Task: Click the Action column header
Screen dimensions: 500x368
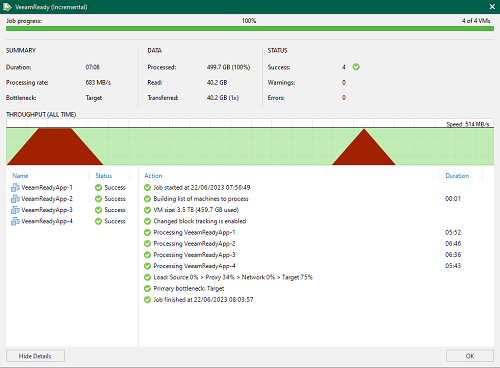Action: (153, 176)
